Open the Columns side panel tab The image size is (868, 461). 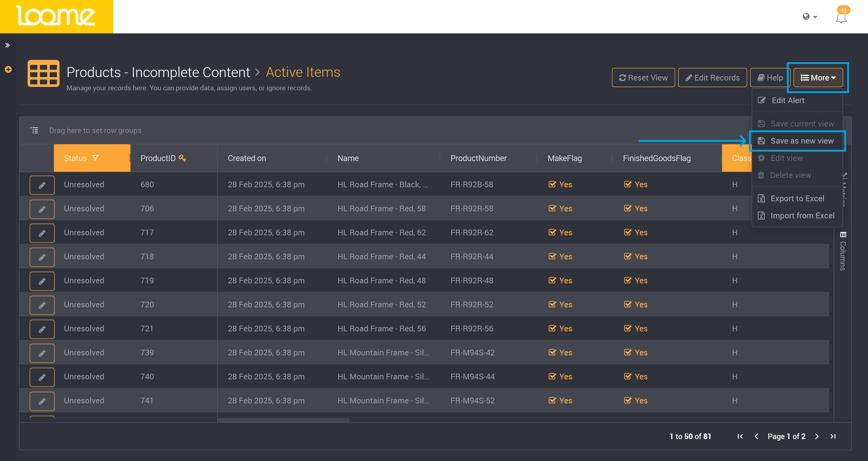tap(843, 251)
